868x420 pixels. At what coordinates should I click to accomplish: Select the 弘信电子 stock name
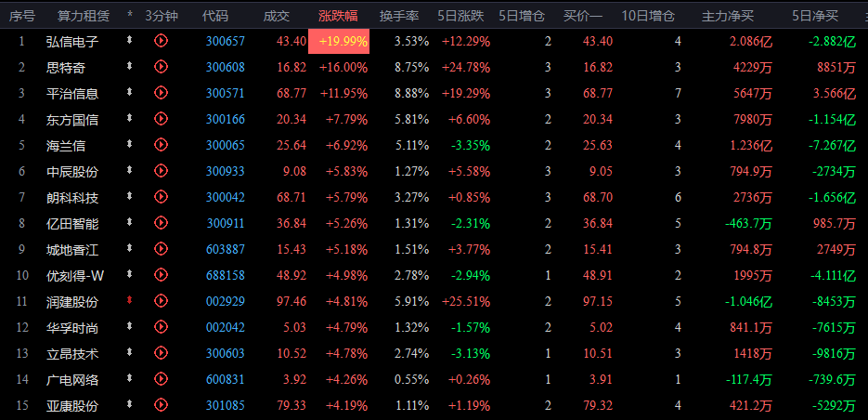coord(72,41)
